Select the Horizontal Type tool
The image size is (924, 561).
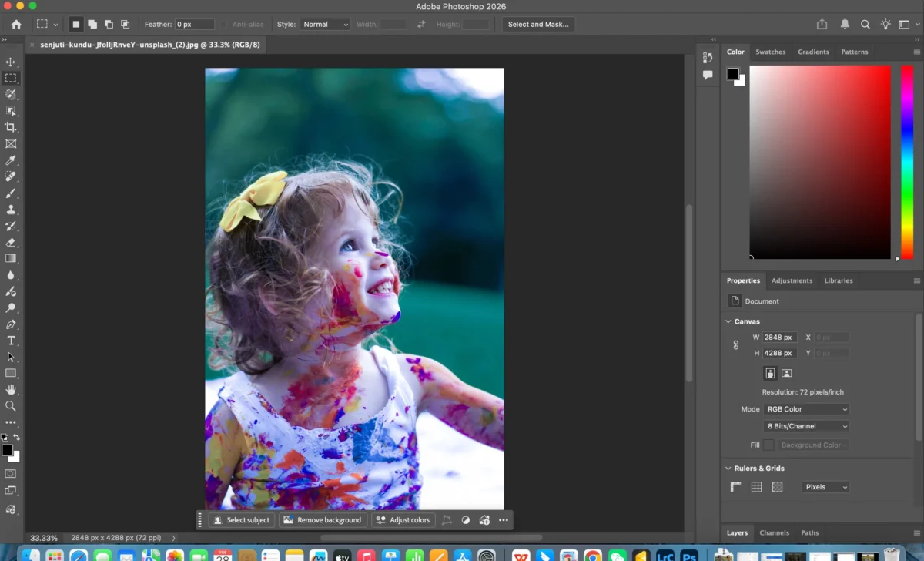click(11, 341)
